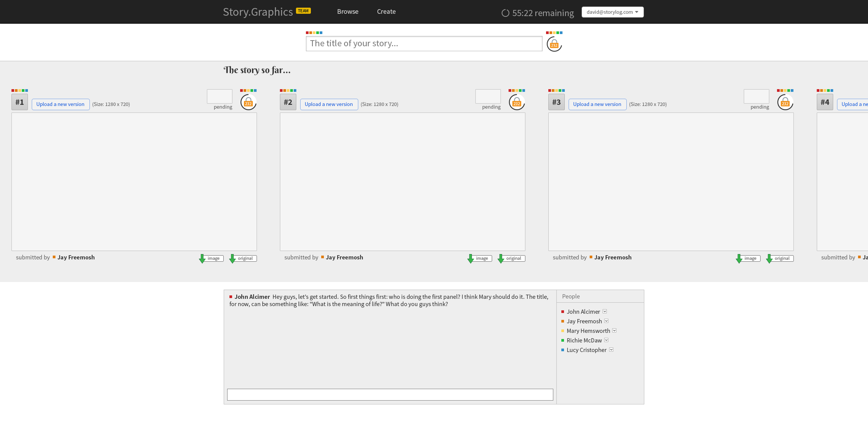Click the lock icon on panel #1
Screen dimensions: 868x427
click(248, 102)
